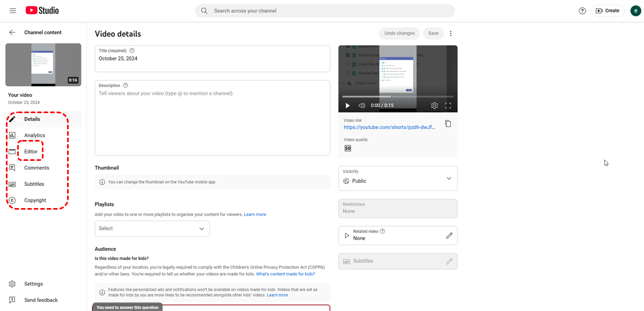This screenshot has height=311, width=644.
Task: Click the Channel content heading link
Action: (43, 32)
